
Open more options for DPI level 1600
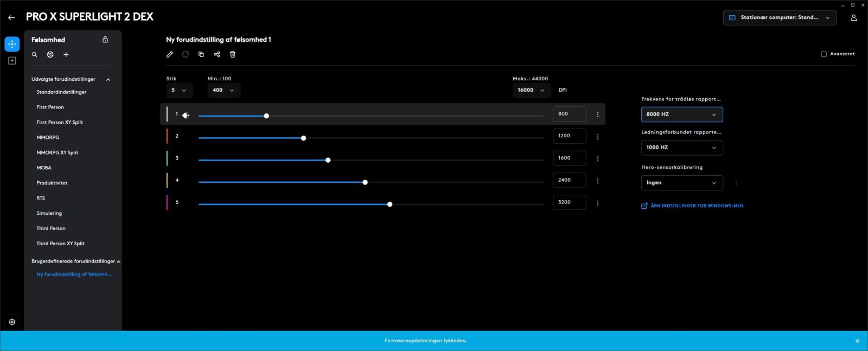tap(598, 159)
